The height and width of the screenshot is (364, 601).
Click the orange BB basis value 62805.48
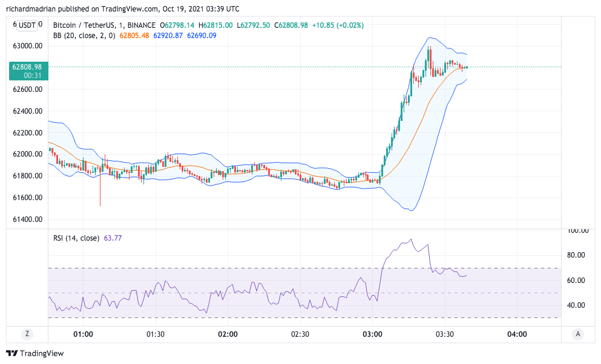pos(134,36)
